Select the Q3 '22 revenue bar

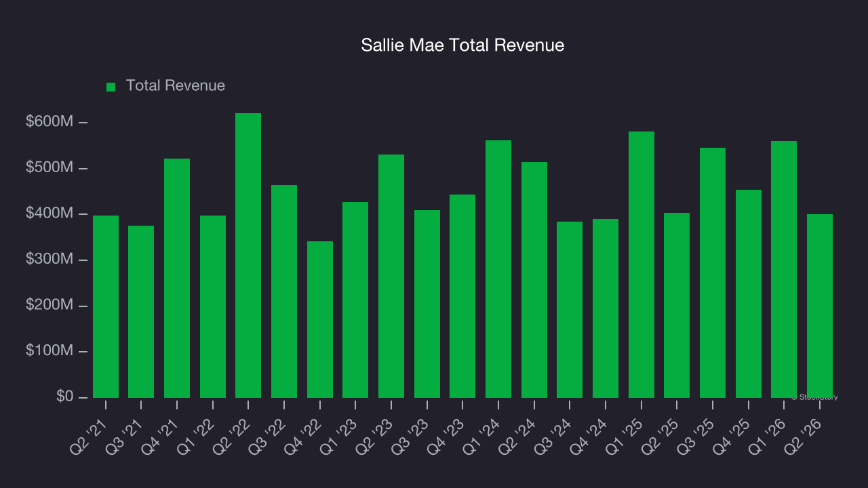coord(284,291)
